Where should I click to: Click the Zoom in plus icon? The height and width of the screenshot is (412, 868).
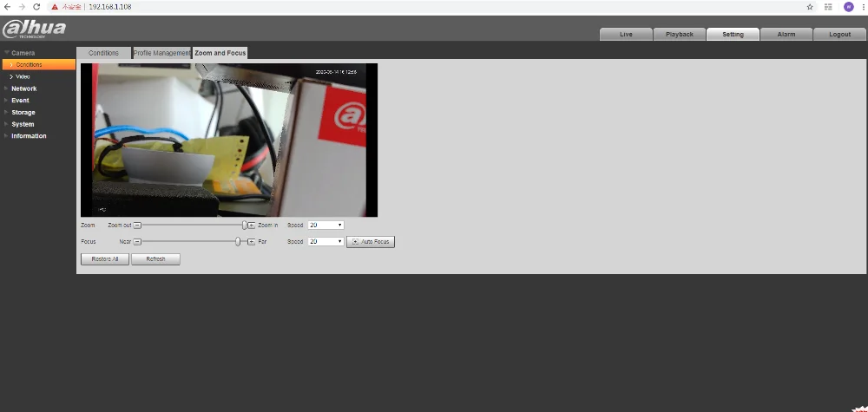point(252,226)
